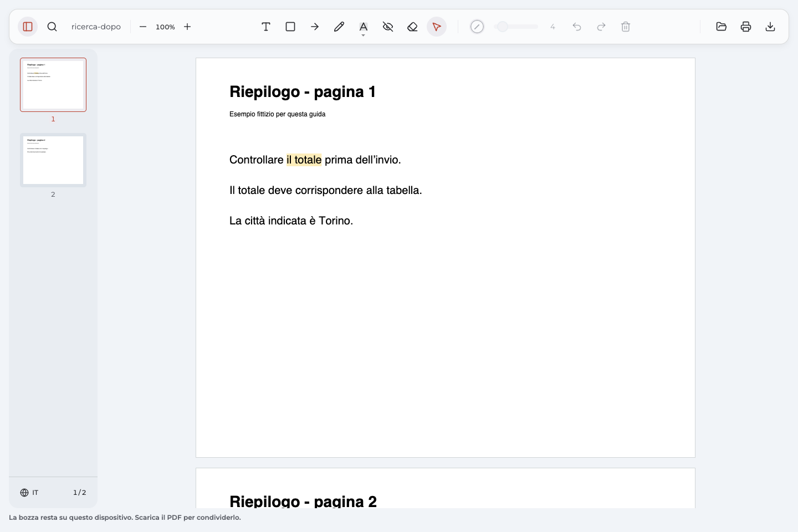The image size is (798, 532).
Task: Click the thickness value 4
Action: [553, 27]
